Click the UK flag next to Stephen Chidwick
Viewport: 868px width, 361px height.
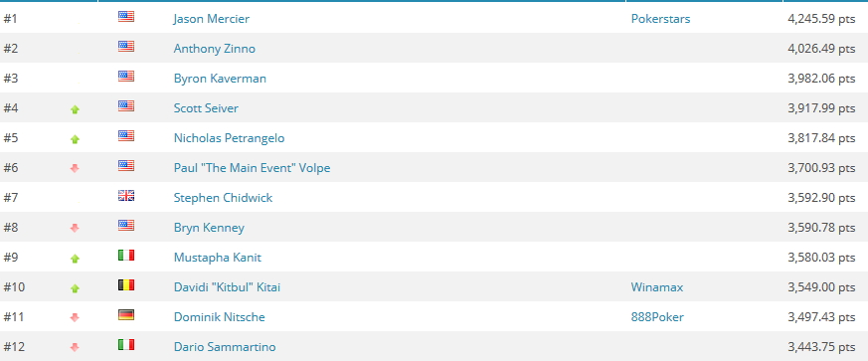126,196
